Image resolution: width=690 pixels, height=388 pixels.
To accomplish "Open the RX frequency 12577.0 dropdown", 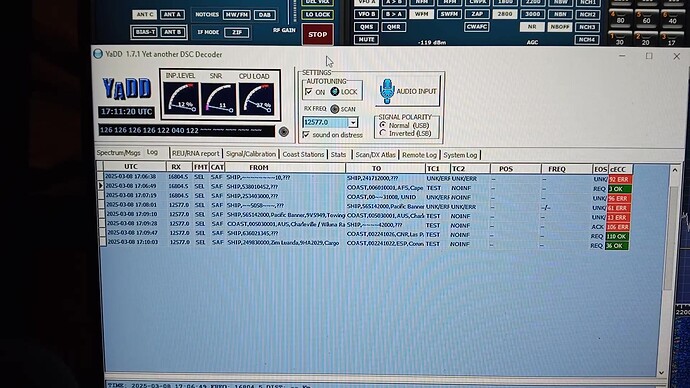I will [x=353, y=122].
